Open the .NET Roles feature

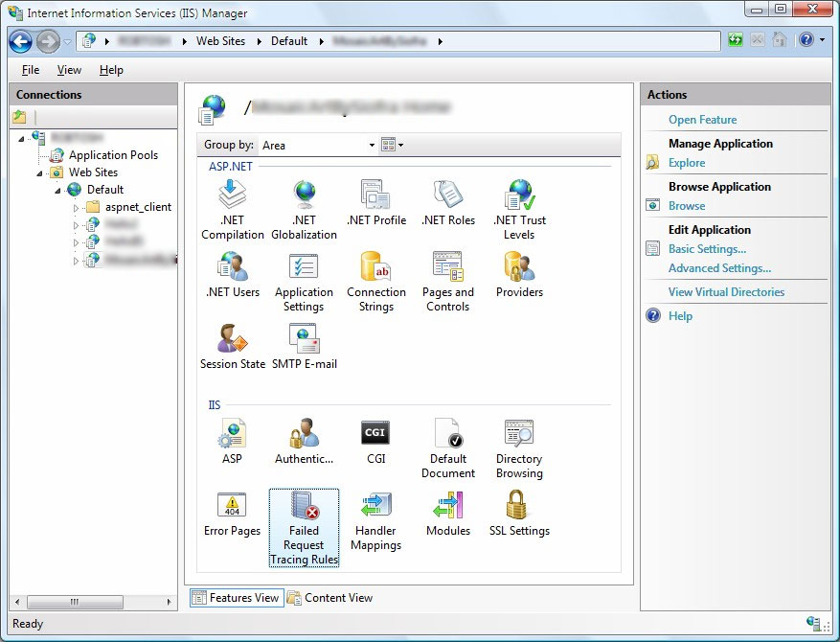coord(448,202)
